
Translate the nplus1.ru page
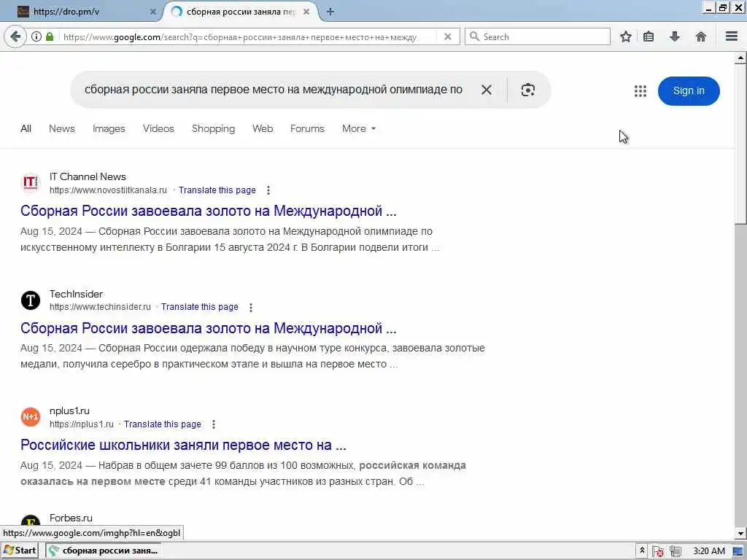(x=163, y=424)
